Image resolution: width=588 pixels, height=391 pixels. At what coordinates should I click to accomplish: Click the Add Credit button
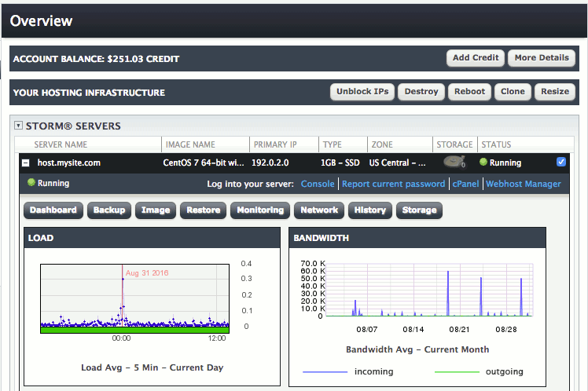(476, 58)
